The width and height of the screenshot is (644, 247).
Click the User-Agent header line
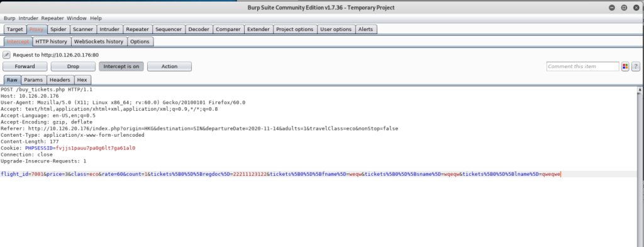pyautogui.click(x=123, y=103)
